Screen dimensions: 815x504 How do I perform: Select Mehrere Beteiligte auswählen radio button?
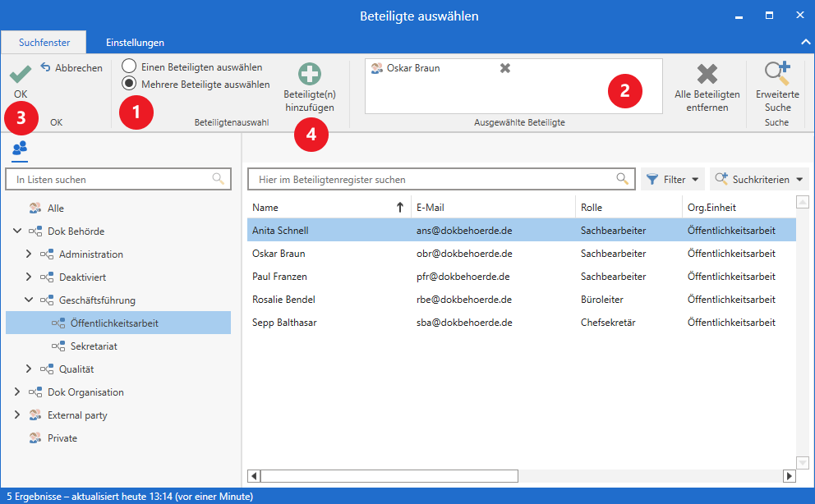tap(129, 83)
